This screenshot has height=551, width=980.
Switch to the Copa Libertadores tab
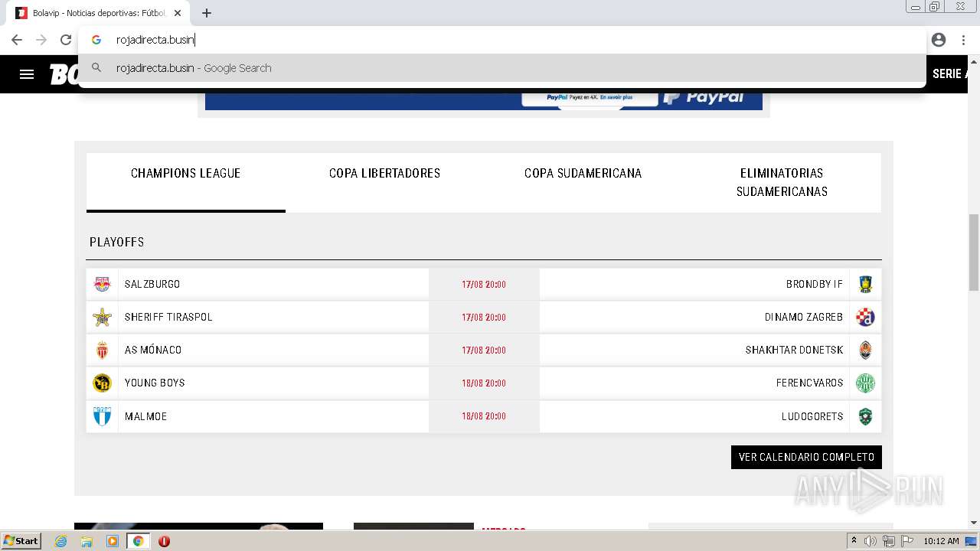click(384, 182)
